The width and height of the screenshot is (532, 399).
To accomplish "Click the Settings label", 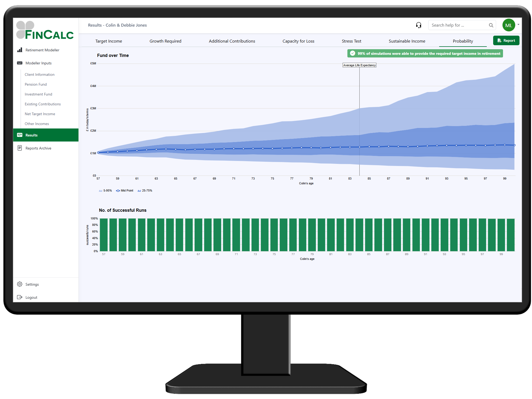I will tap(32, 284).
